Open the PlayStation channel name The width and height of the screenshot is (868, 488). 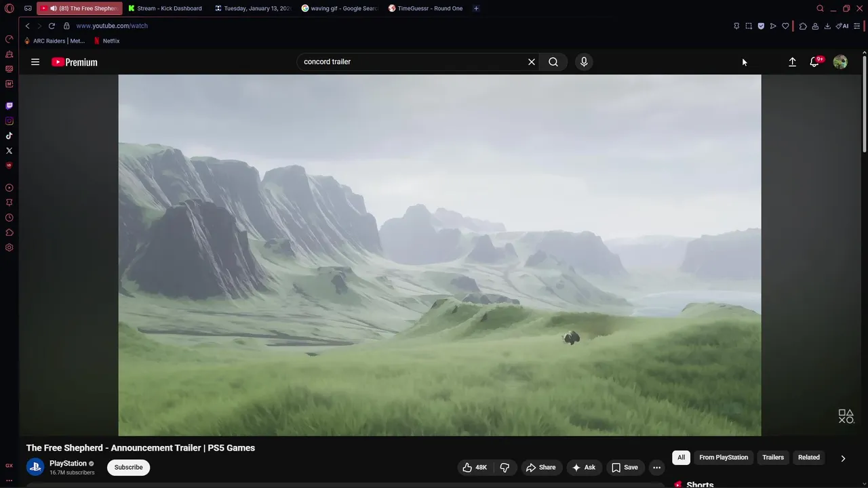(68, 464)
